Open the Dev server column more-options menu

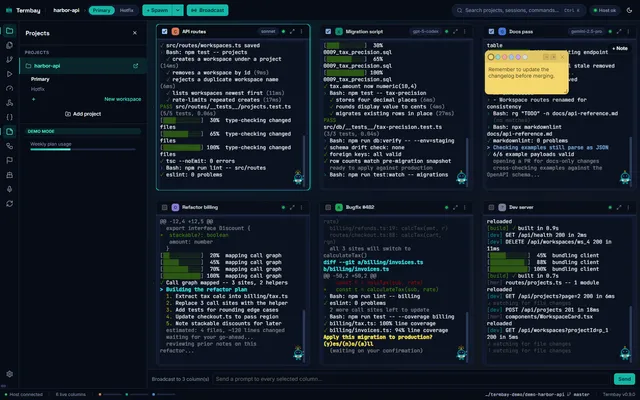click(x=628, y=207)
